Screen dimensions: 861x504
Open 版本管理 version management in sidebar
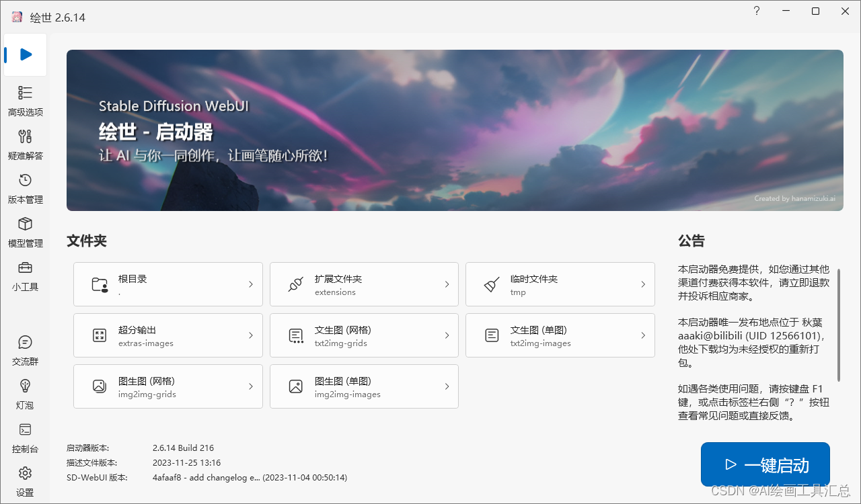pyautogui.click(x=25, y=190)
